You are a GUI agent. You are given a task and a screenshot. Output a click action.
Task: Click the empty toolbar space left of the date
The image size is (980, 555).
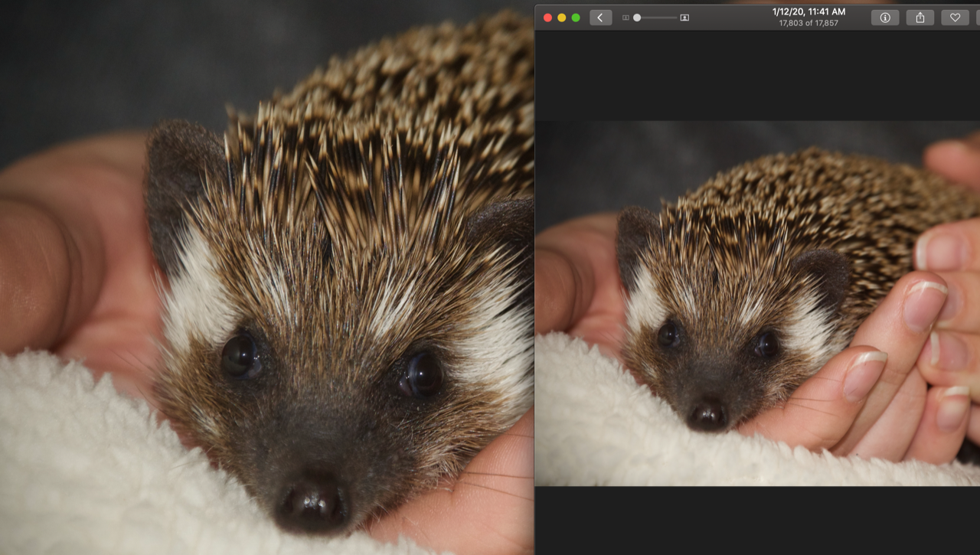tap(731, 18)
